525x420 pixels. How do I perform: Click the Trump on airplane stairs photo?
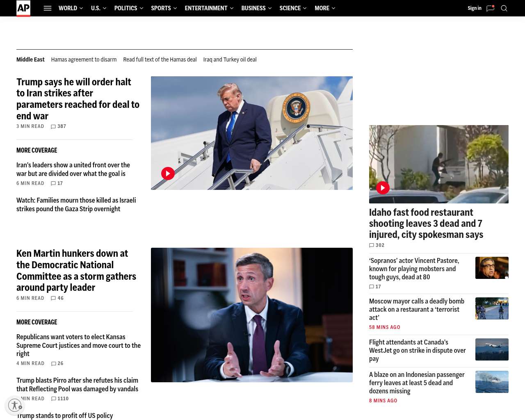[252, 133]
